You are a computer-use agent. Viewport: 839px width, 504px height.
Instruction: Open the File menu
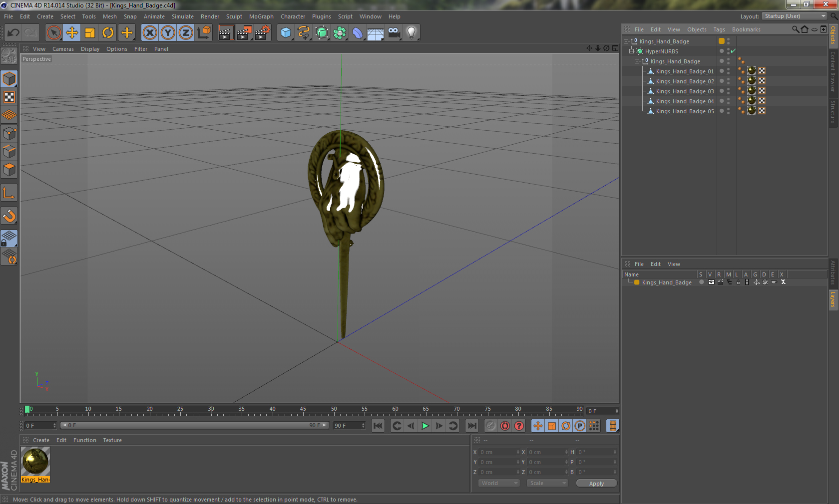(8, 16)
